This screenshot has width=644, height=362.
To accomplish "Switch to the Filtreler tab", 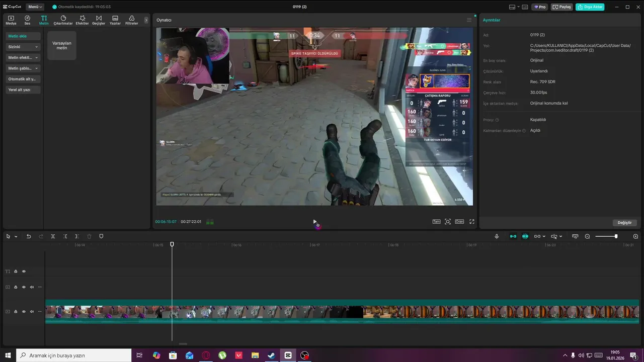I will [x=131, y=20].
